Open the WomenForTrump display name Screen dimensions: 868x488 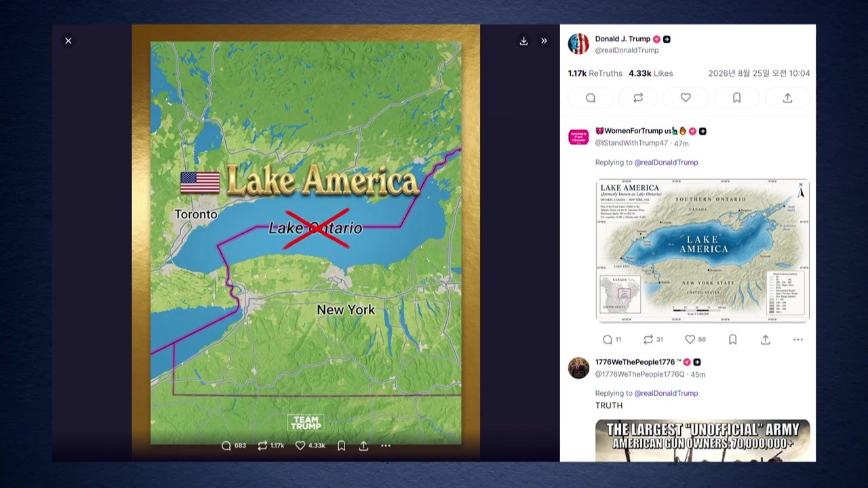641,131
